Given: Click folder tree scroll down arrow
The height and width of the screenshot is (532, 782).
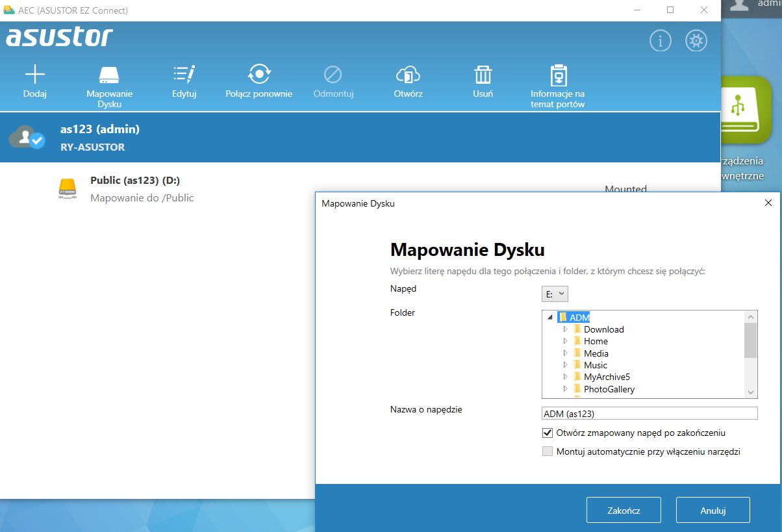Looking at the screenshot, I should (x=751, y=392).
